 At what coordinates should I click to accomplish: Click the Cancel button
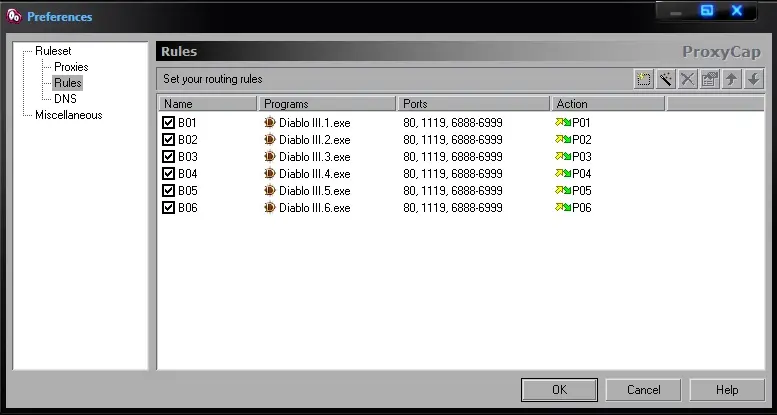[643, 390]
